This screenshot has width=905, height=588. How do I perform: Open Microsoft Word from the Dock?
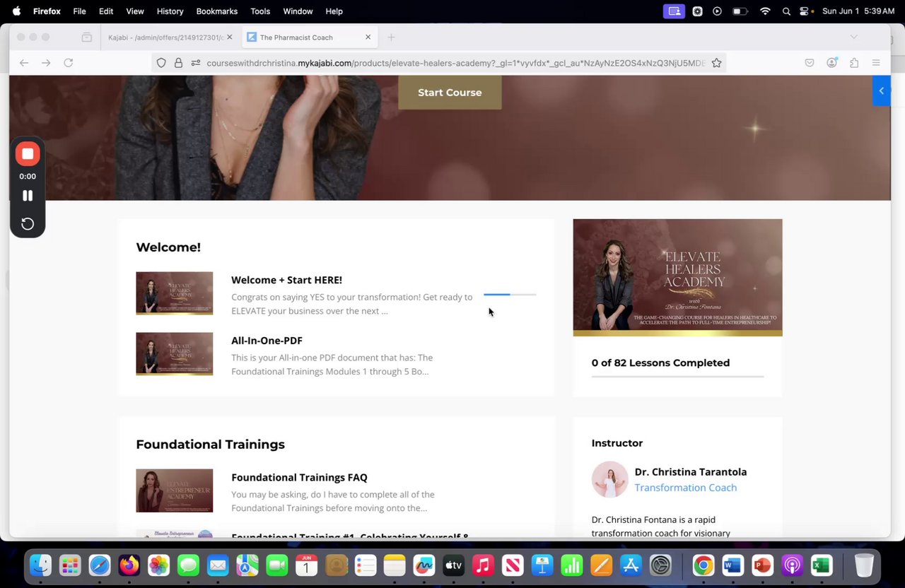732,565
